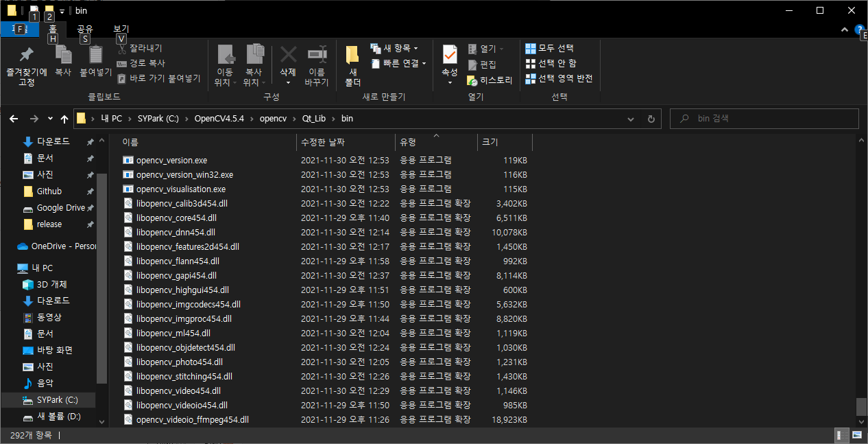
Task: Select the file opencv_version.exe
Action: (x=171, y=160)
